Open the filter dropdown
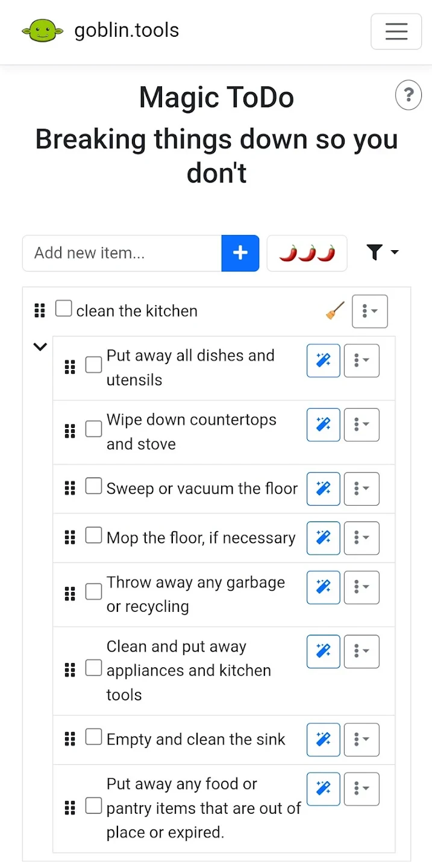Viewport: 432px width, 868px height. 382,253
